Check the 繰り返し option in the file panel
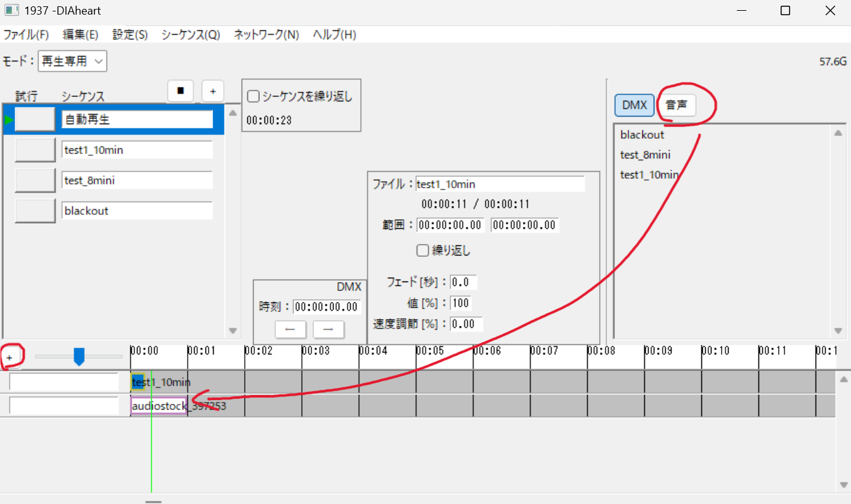The width and height of the screenshot is (851, 504). pos(422,250)
